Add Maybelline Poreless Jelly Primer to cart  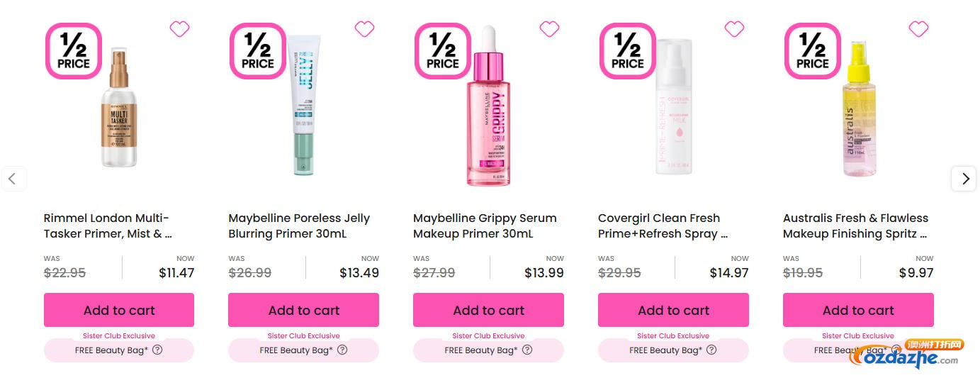pyautogui.click(x=303, y=311)
